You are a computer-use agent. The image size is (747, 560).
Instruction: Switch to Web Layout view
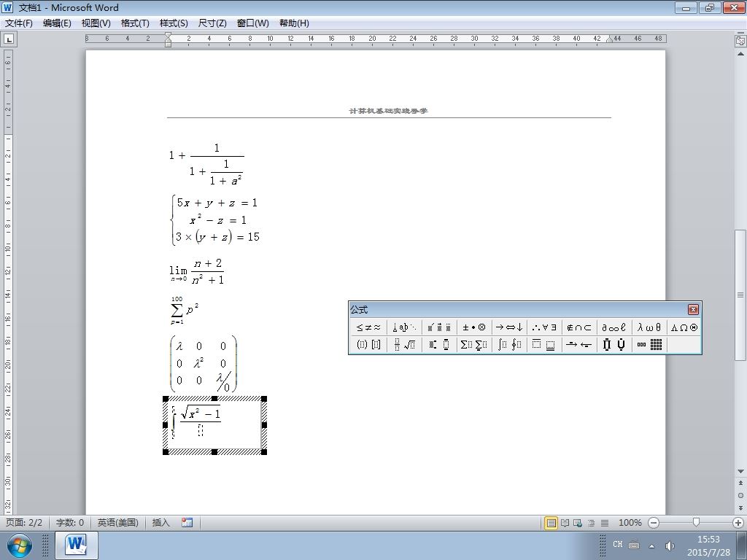pyautogui.click(x=578, y=523)
